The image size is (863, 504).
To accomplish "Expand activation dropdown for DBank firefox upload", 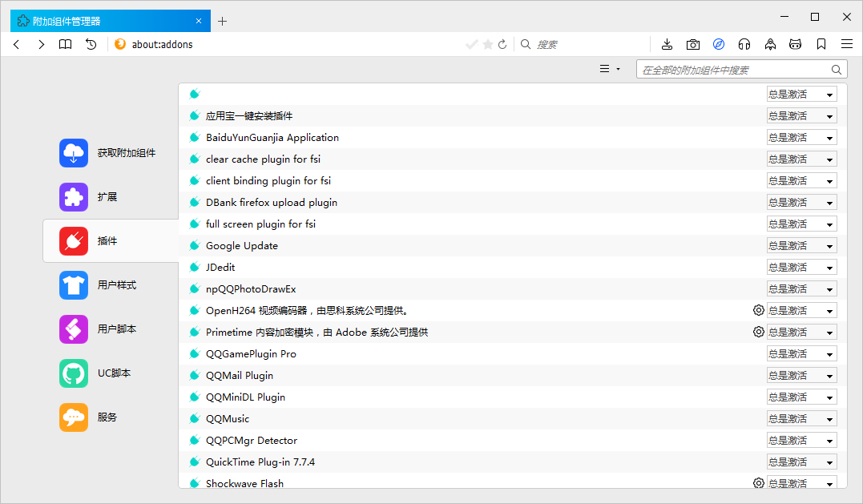I will (802, 203).
